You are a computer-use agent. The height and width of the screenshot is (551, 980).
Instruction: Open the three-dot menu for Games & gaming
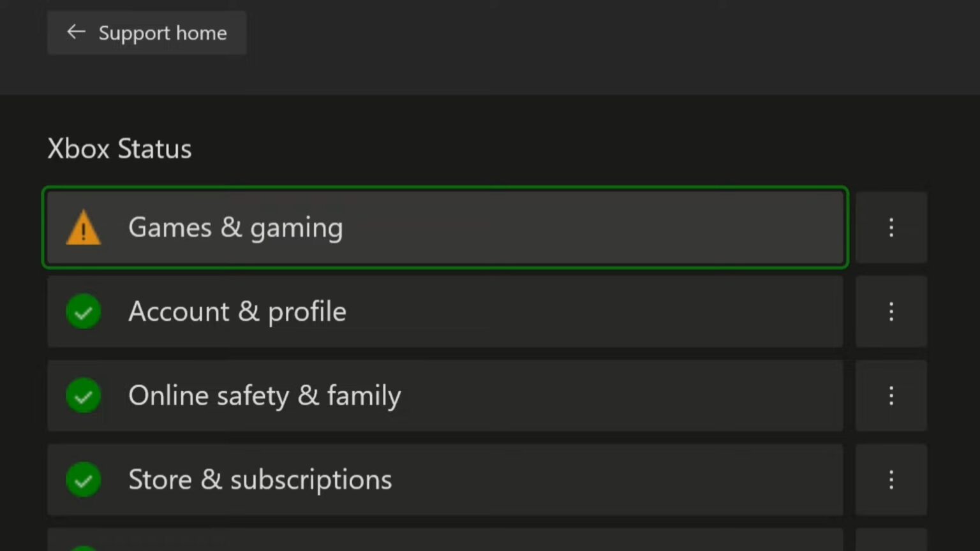[891, 228]
